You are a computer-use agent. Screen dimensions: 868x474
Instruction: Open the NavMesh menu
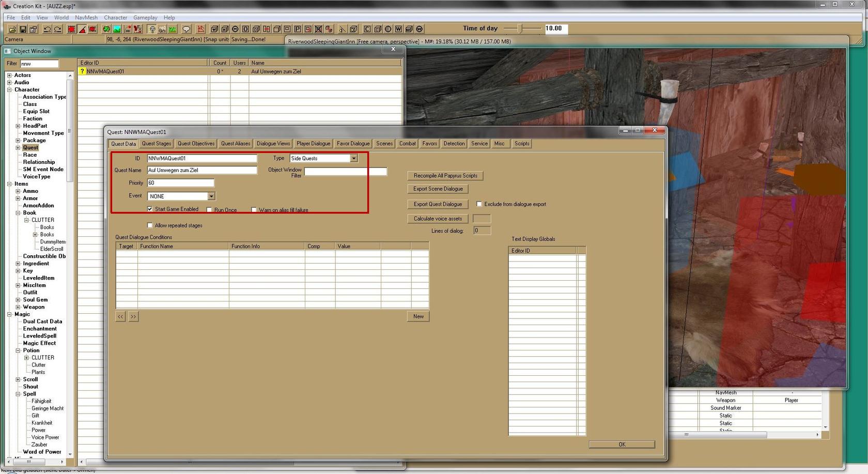86,18
